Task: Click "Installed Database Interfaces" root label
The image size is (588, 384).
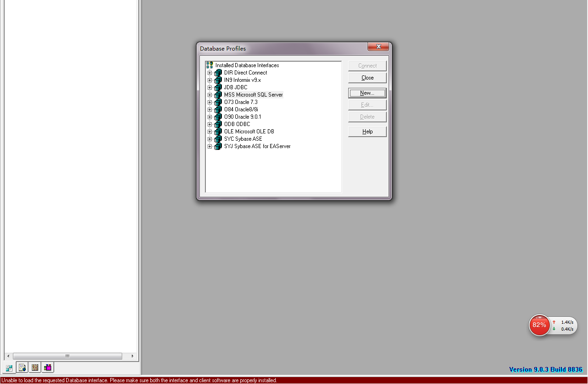Action: tap(247, 65)
